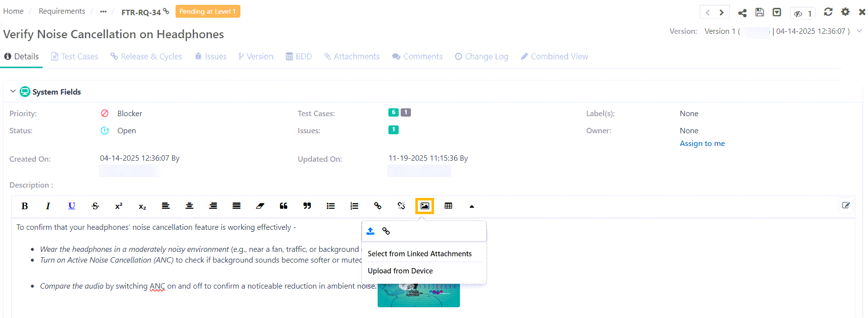Apply italic formatting
The height and width of the screenshot is (318, 868).
pyautogui.click(x=48, y=206)
